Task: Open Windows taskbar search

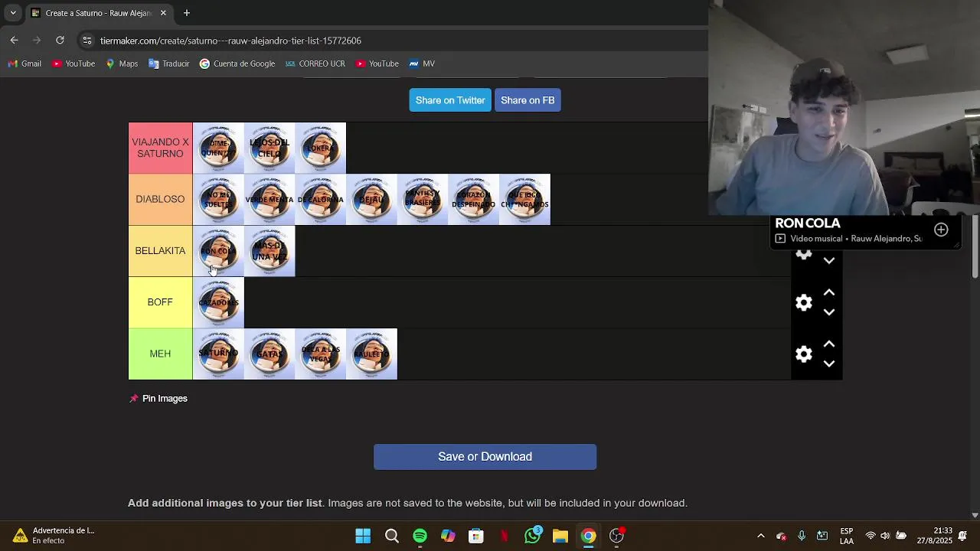Action: pos(391,536)
